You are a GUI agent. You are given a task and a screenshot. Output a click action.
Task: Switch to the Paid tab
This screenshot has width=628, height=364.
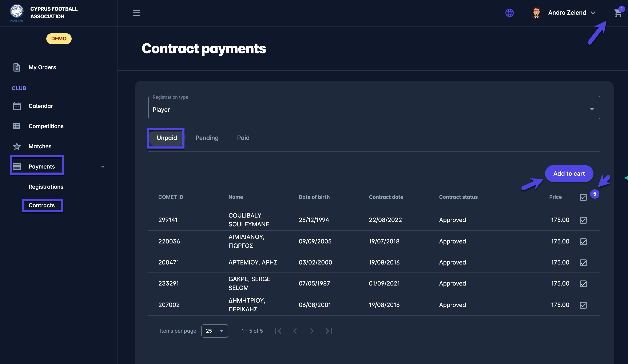coord(243,138)
